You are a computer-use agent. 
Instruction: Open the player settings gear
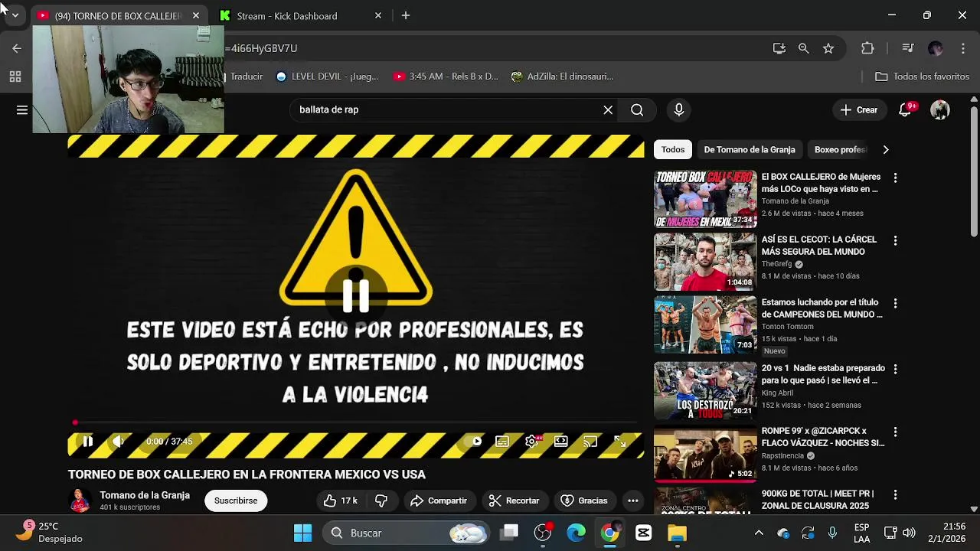pyautogui.click(x=532, y=442)
